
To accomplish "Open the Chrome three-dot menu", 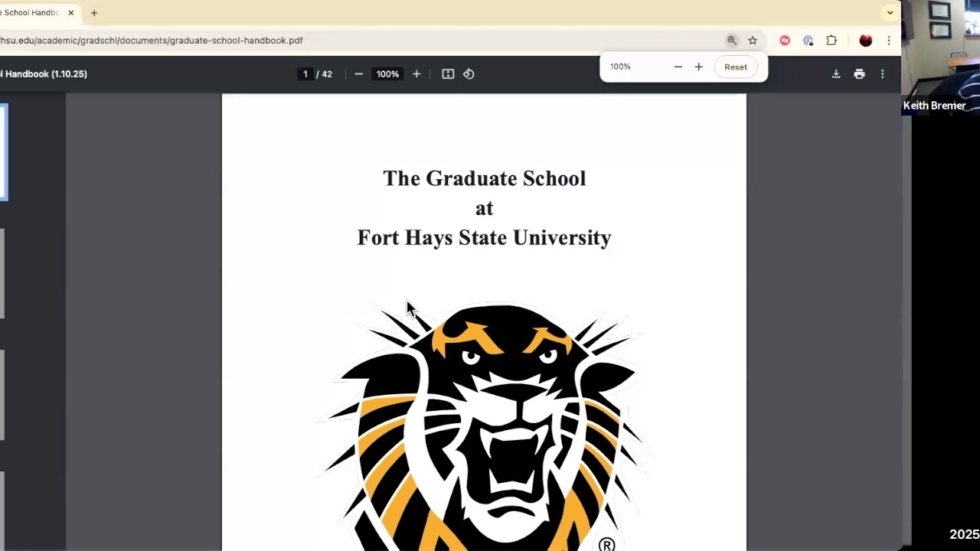I will click(889, 41).
